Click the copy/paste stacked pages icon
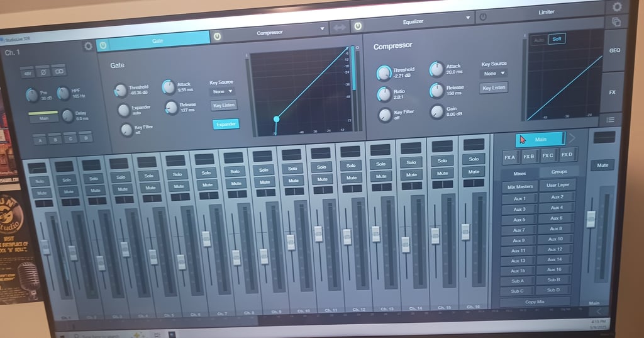The height and width of the screenshot is (338, 644). pos(616,22)
